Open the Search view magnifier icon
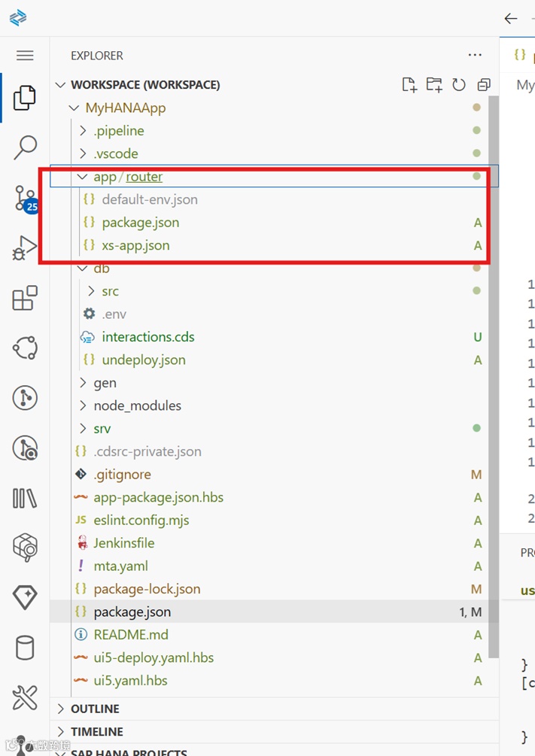 [x=25, y=147]
